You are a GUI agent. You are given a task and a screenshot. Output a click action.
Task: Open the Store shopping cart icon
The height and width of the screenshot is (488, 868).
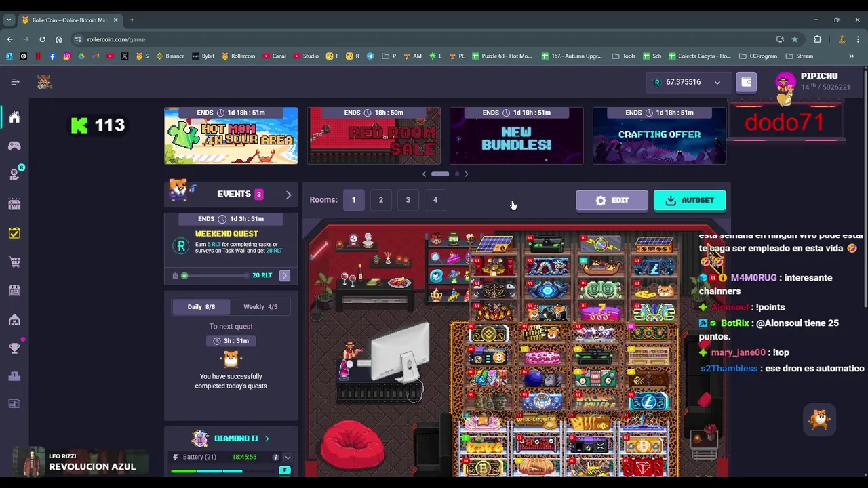(x=14, y=262)
